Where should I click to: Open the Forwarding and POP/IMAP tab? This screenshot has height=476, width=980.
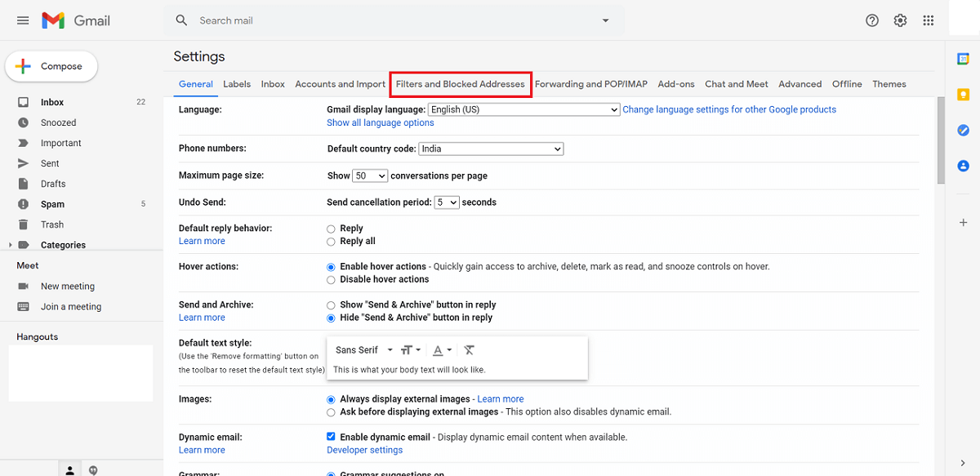coord(590,84)
